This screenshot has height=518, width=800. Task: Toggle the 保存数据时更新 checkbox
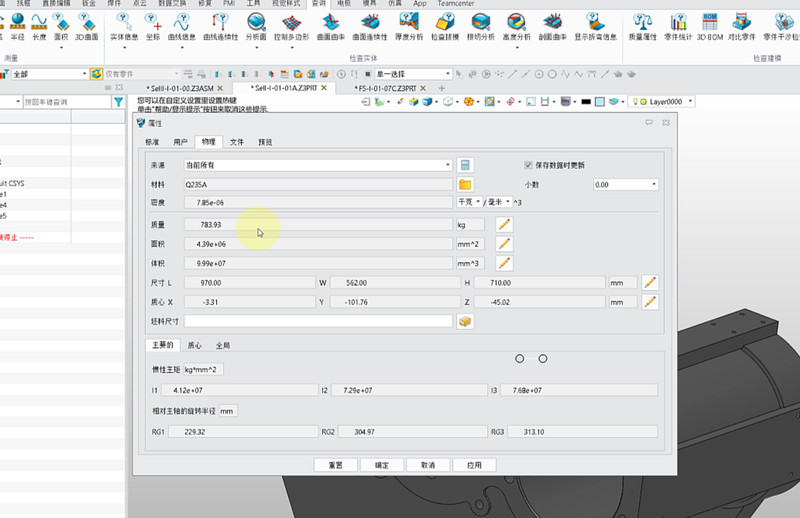click(529, 165)
